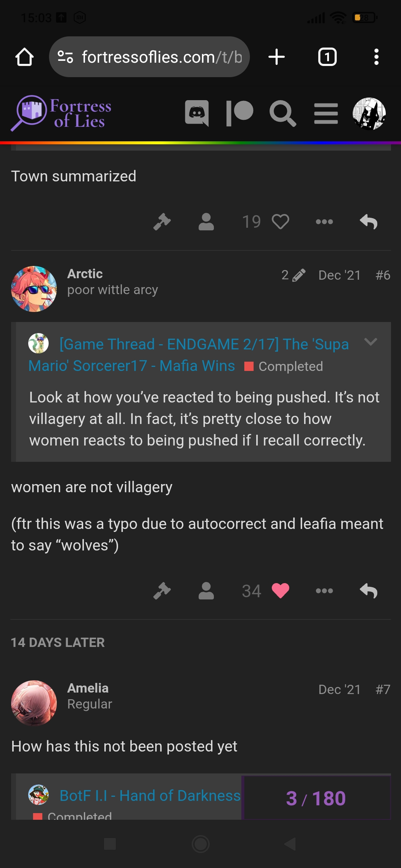This screenshot has width=401, height=868.
Task: Show more actions on Arctic's post
Action: tap(324, 591)
